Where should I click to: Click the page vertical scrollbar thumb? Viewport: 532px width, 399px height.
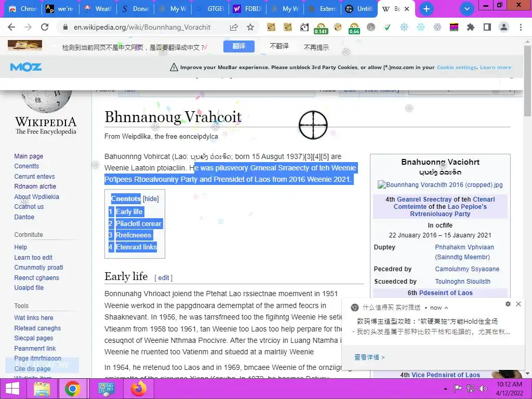(x=527, y=82)
